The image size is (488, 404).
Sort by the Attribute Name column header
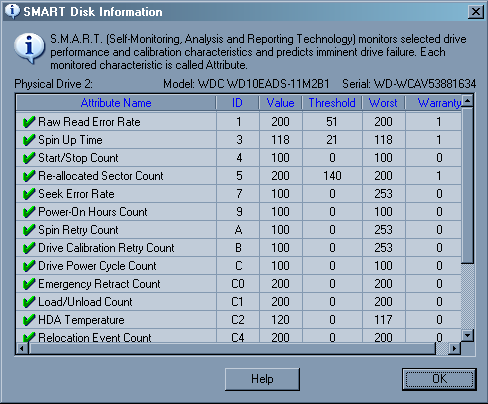116,103
